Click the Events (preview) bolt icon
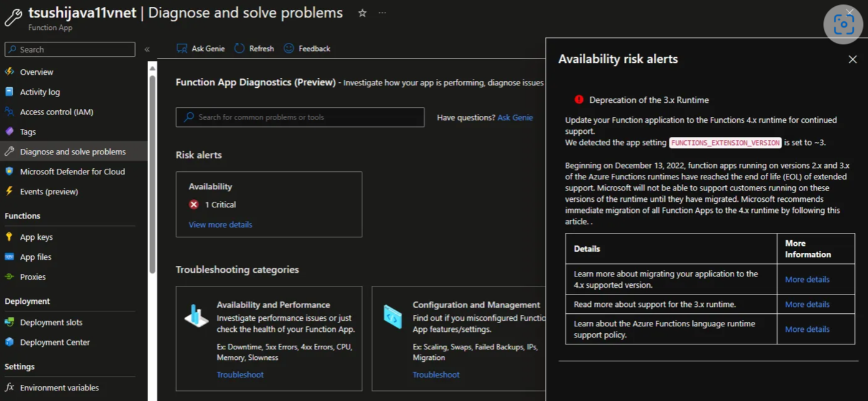The image size is (868, 401). [x=9, y=191]
